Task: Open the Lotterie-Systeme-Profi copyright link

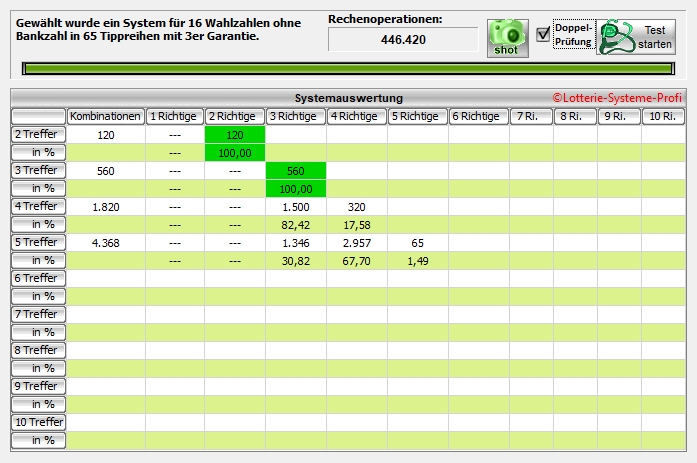Action: (618, 98)
